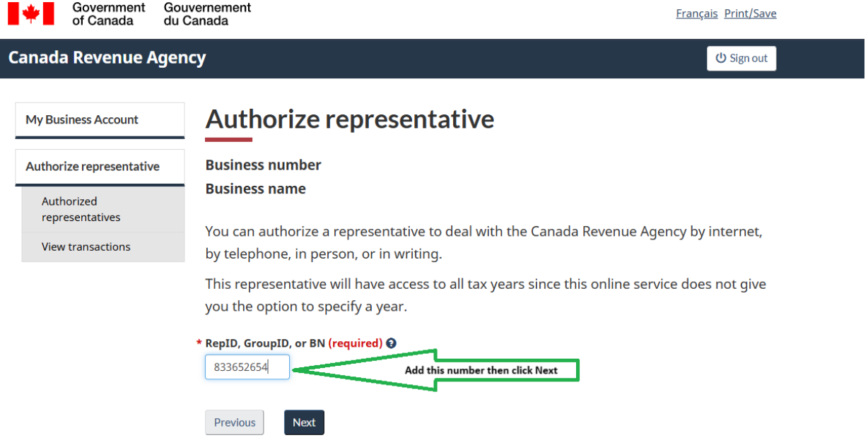The image size is (868, 445).
Task: Click the Sign out button
Action: click(x=741, y=59)
